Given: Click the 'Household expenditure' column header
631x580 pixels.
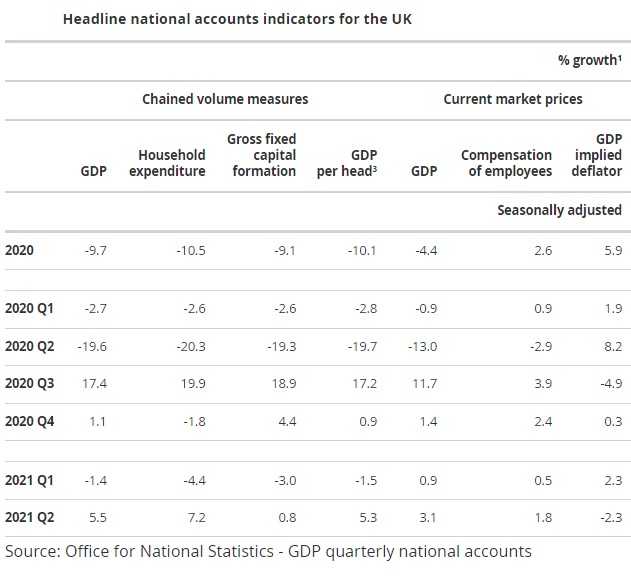Looking at the screenshot, I should pos(172,163).
